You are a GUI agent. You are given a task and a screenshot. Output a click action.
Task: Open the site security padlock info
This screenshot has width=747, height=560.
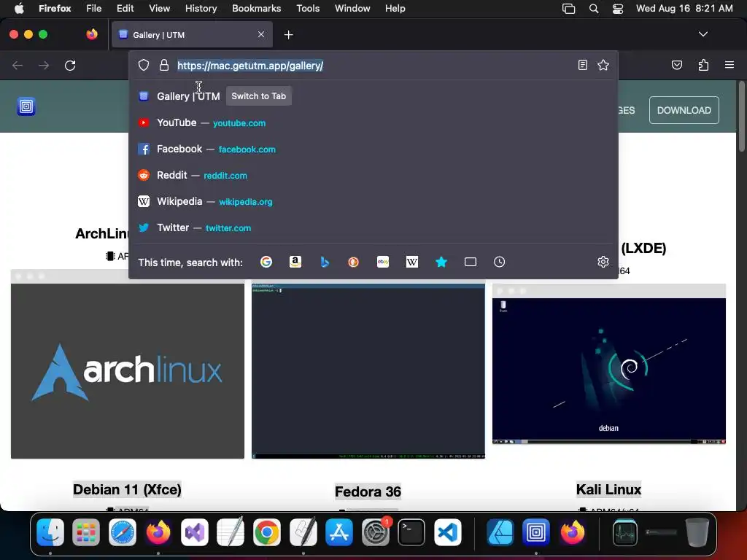click(x=164, y=65)
